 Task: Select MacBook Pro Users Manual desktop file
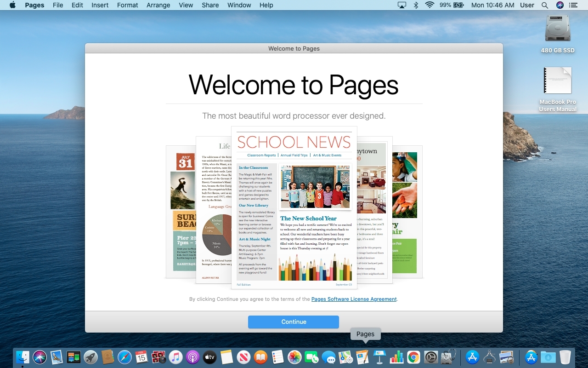click(x=558, y=89)
